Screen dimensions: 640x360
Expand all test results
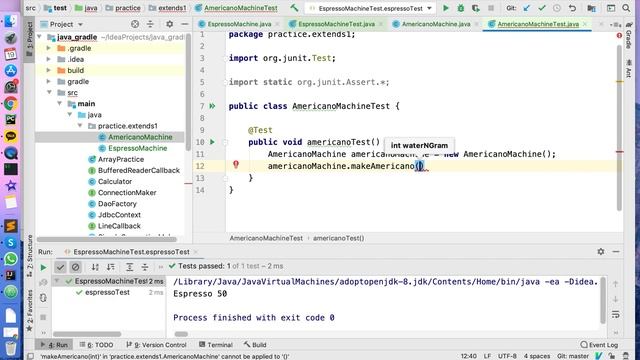tap(129, 267)
